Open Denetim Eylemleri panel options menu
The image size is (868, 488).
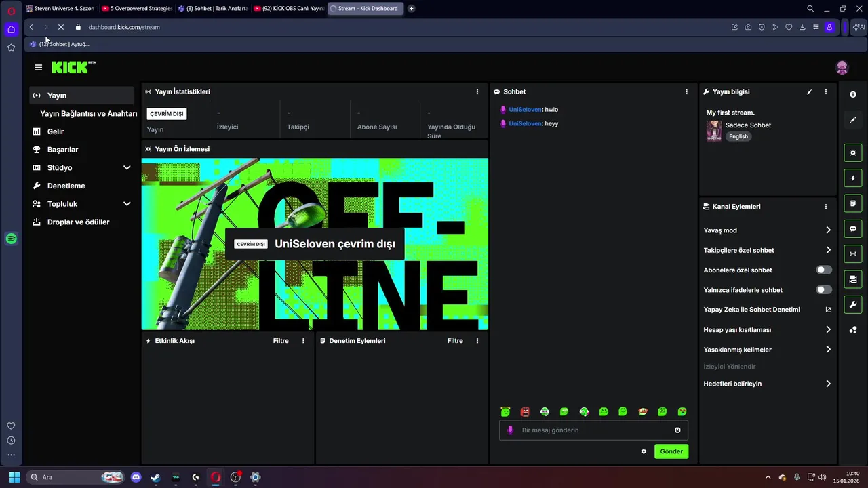(x=477, y=341)
